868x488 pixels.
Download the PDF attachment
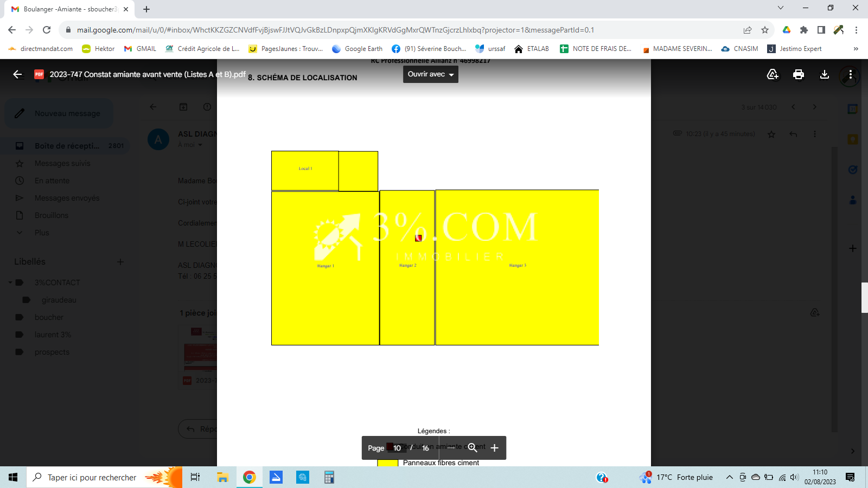tap(824, 74)
